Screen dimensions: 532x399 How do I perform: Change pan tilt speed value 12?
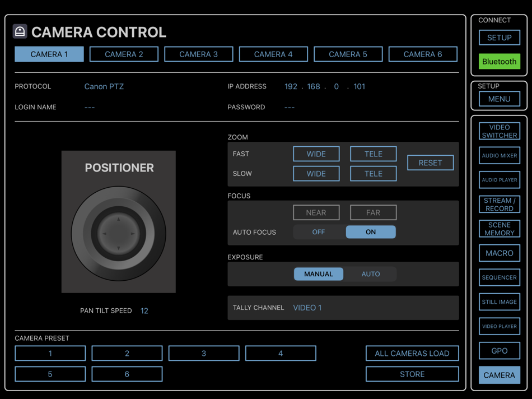point(144,310)
